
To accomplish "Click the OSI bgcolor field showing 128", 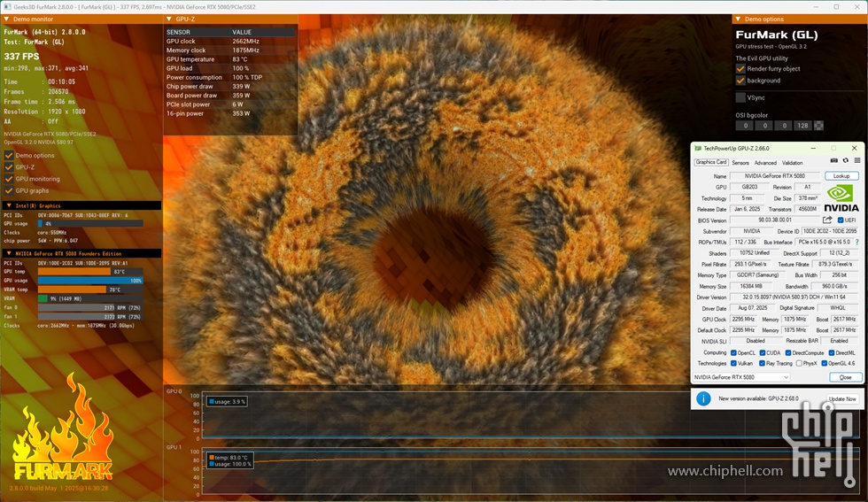I will click(802, 126).
